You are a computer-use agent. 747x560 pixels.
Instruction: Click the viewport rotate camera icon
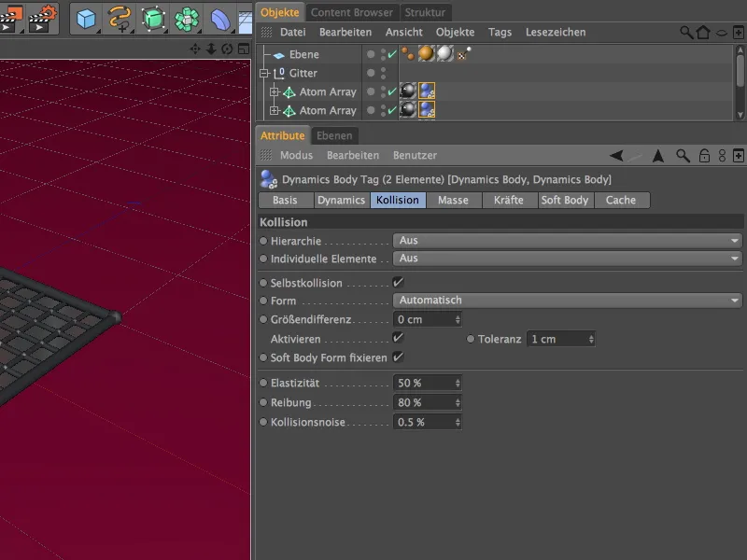point(227,49)
